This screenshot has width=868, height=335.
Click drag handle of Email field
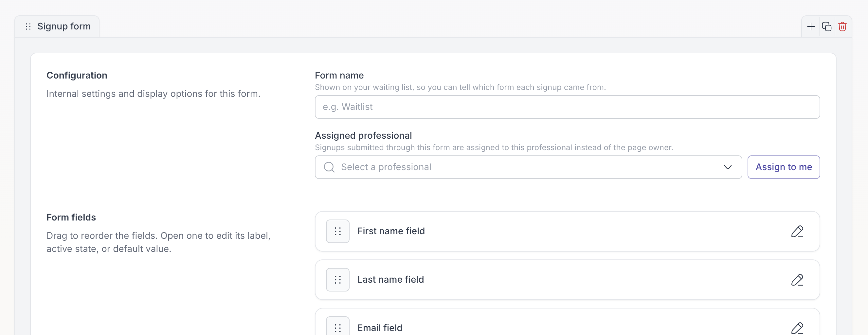(338, 326)
